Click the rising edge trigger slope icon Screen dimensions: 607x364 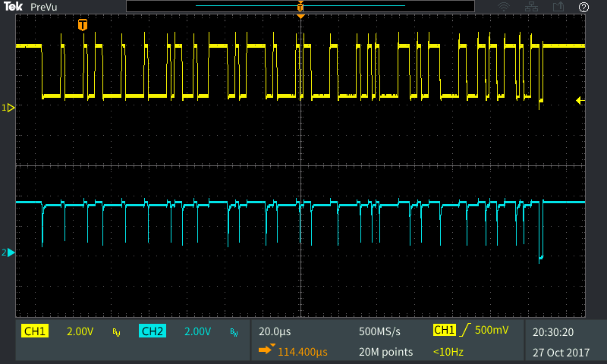coord(463,331)
